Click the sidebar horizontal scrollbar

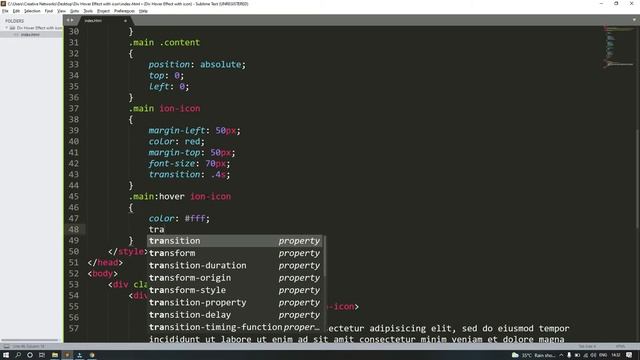(x=29, y=340)
